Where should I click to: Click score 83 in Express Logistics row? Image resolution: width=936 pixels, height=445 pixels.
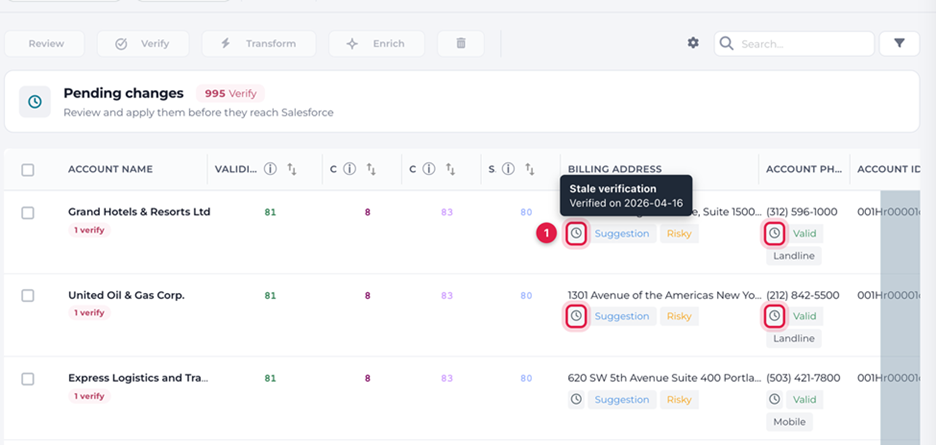pos(447,379)
